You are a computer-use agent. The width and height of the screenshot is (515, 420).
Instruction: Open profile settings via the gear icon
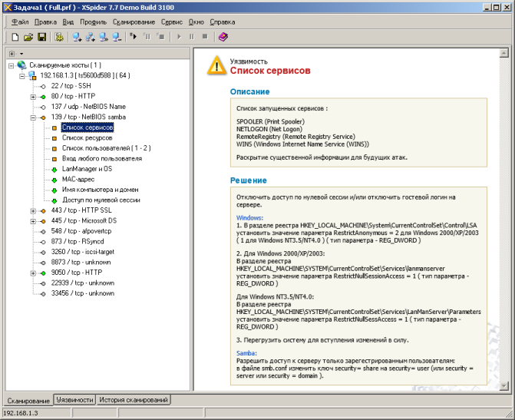(59, 37)
